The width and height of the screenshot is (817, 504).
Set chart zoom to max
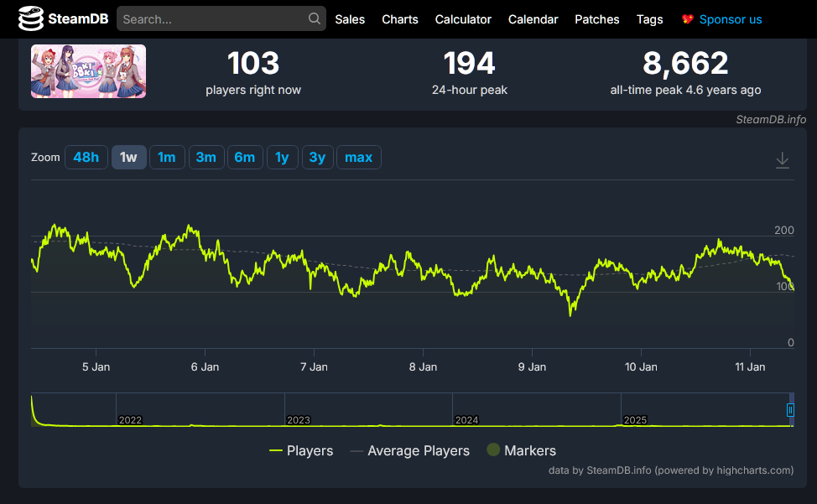[x=358, y=158]
